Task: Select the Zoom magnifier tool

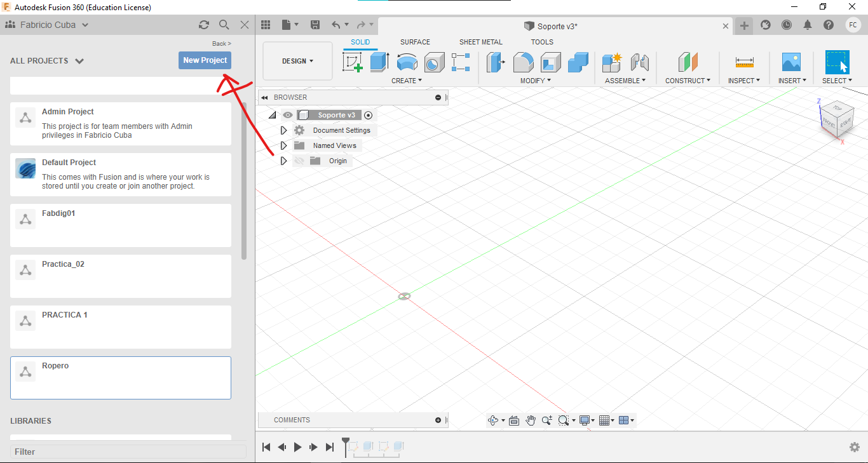Action: 546,420
